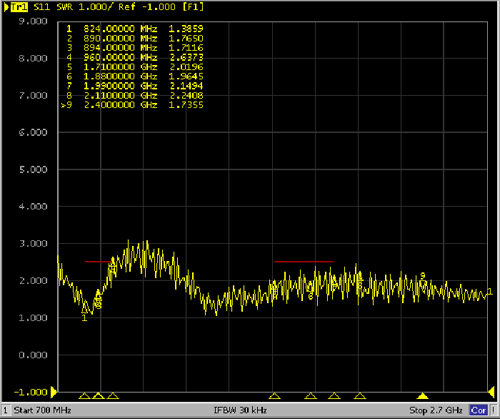Open the IFBW 30 kHz setting

(240, 410)
